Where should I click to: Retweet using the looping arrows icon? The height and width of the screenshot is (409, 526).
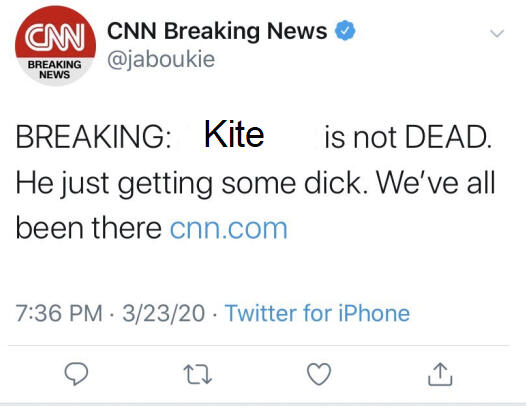click(x=198, y=374)
